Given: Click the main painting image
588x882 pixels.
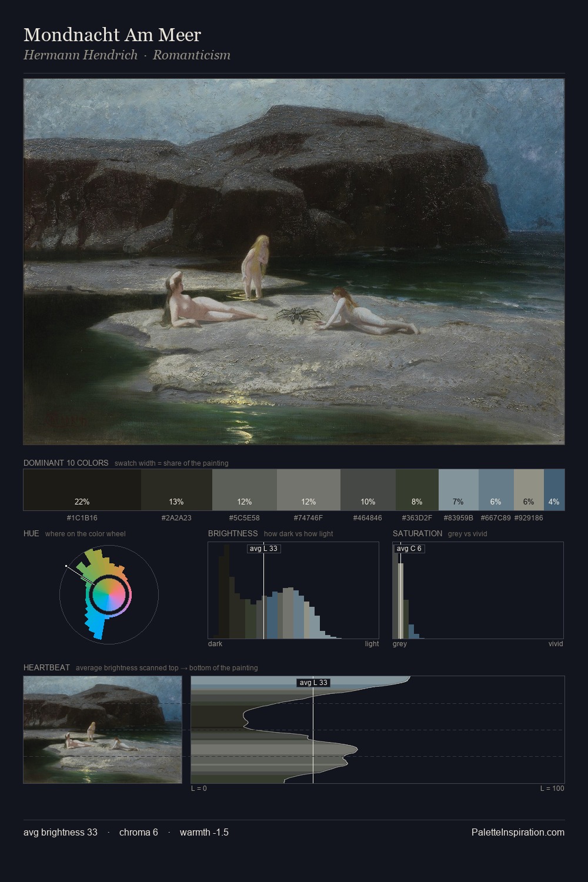Looking at the screenshot, I should pyautogui.click(x=294, y=262).
